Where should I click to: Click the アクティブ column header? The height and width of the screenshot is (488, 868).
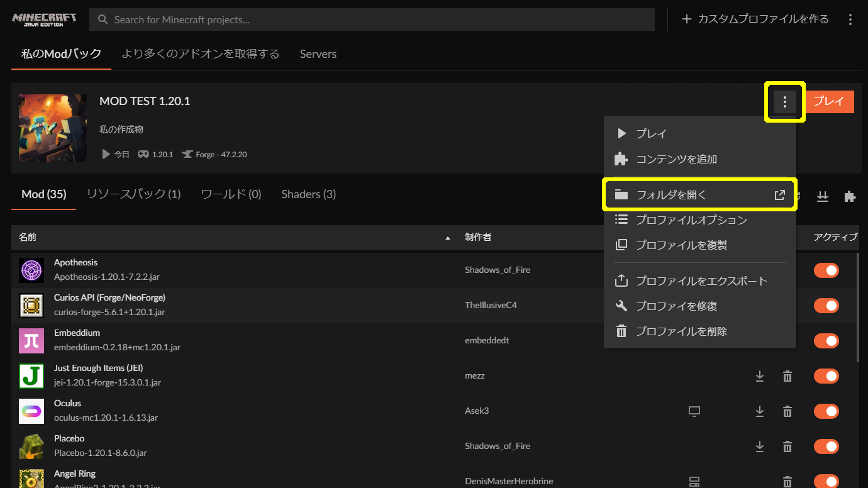pos(835,237)
